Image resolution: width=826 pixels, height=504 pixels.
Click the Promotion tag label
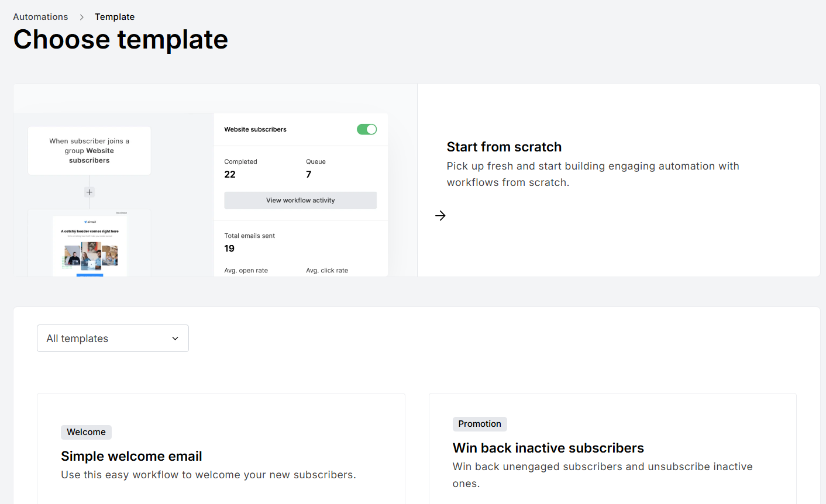(480, 424)
